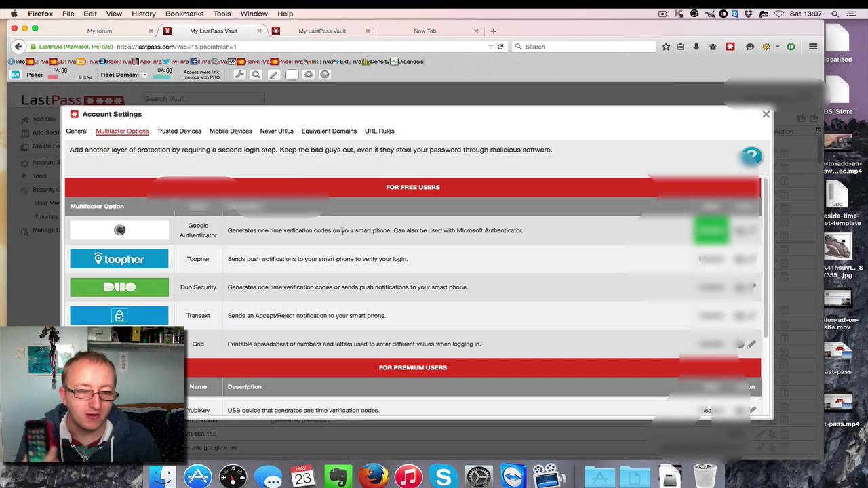Screen dimensions: 868x488
Task: Click the Diagnosis item in SEO toolbar
Action: 407,62
